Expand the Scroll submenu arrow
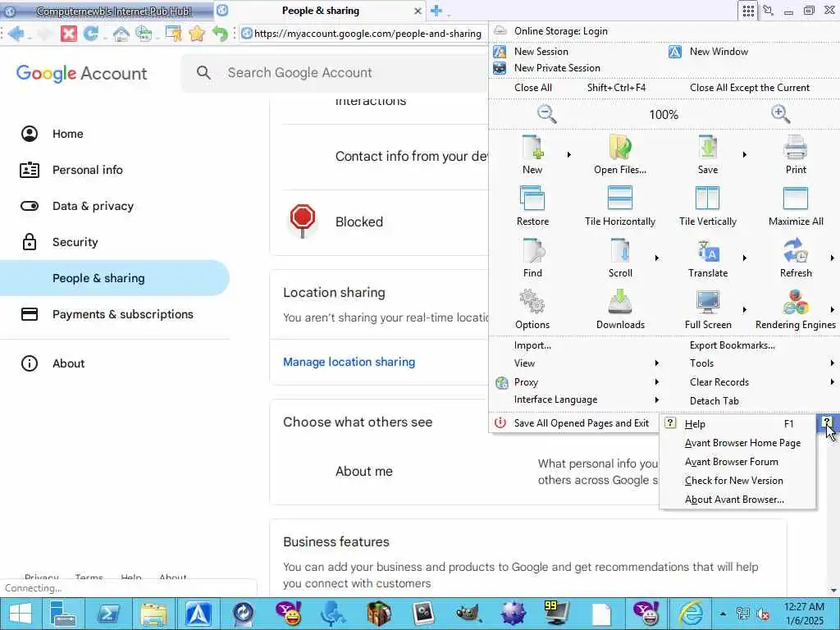Screen dimensions: 840x630 [x=657, y=258]
